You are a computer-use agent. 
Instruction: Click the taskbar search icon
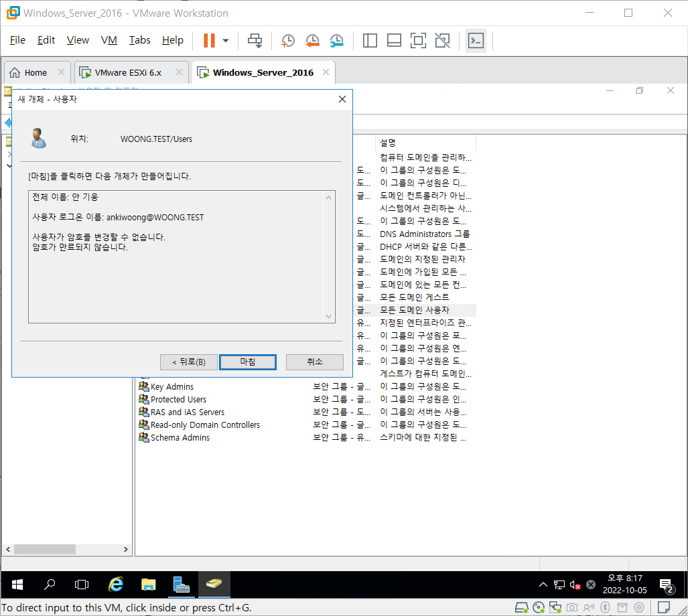[50, 585]
